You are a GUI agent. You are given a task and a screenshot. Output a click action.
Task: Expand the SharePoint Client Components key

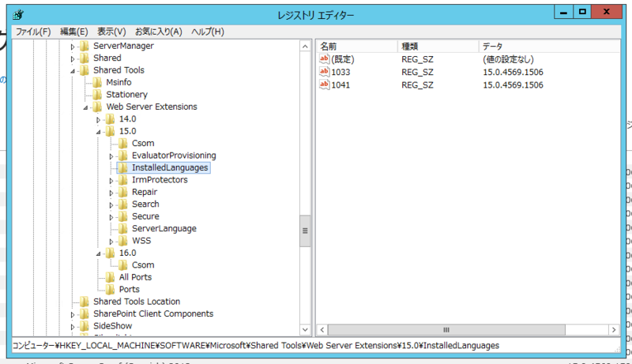pos(73,314)
